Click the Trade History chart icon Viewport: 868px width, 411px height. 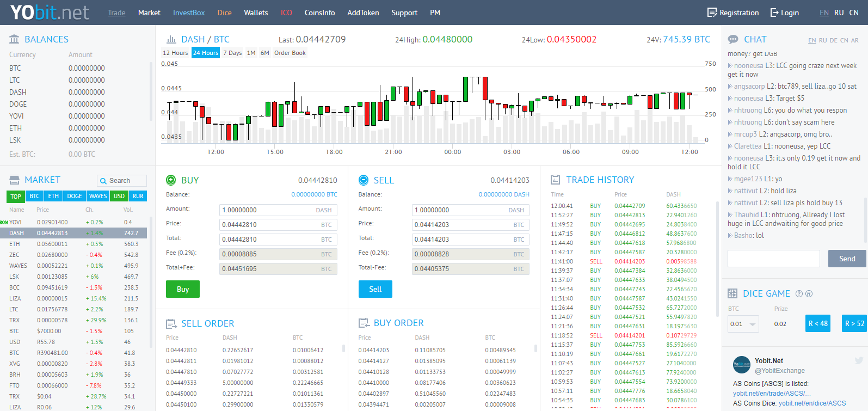[x=556, y=180]
